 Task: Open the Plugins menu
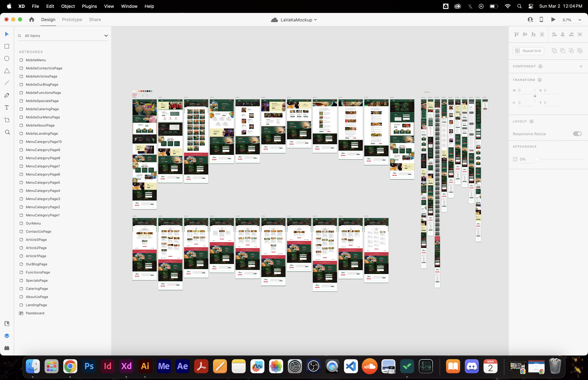point(89,6)
